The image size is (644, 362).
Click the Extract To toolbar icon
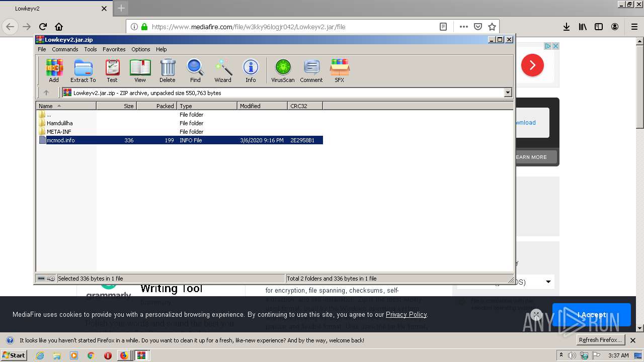[x=83, y=70]
